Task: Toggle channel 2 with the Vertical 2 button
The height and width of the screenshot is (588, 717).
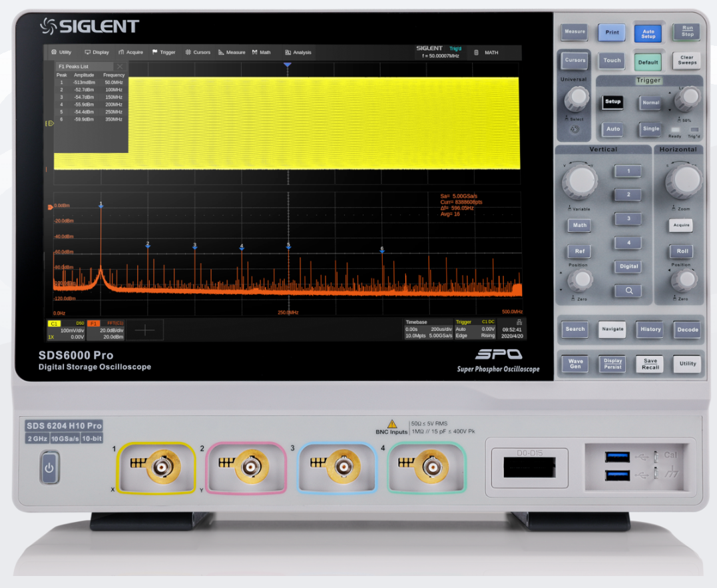Action: (x=628, y=195)
